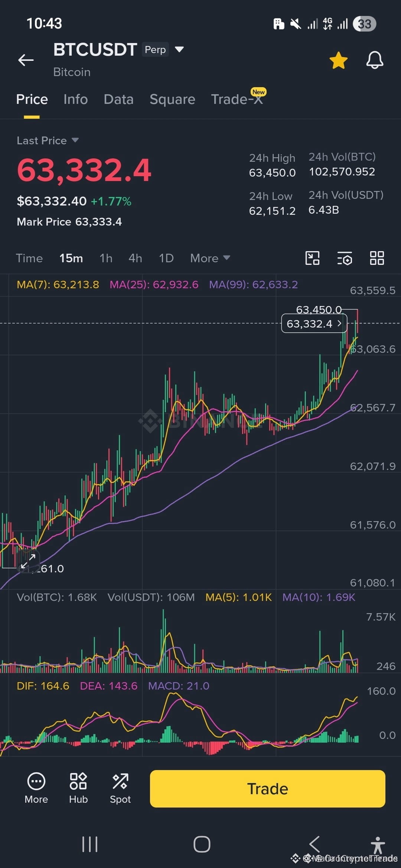Tap MA(25) indicator value
Viewport: 401px width, 868px height.
coord(154,285)
